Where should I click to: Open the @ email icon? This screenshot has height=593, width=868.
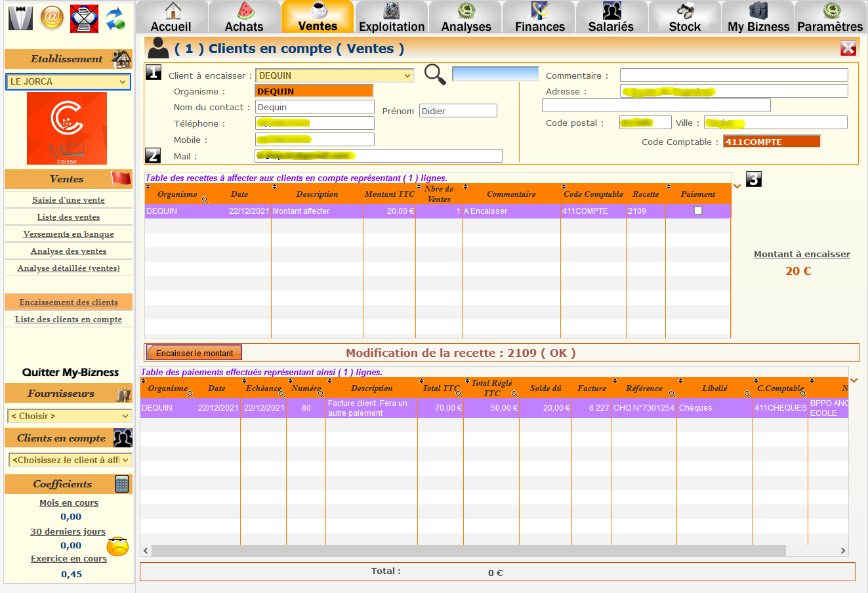pyautogui.click(x=52, y=18)
